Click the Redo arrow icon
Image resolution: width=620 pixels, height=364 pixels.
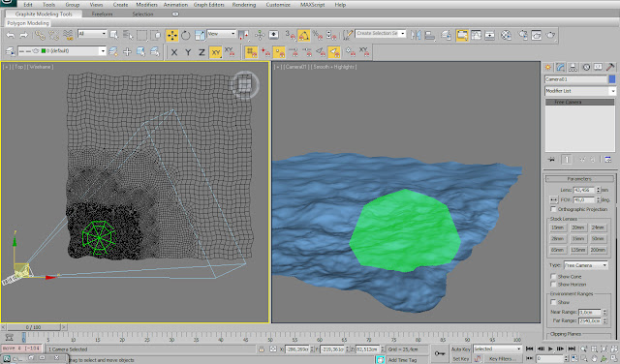[x=23, y=35]
